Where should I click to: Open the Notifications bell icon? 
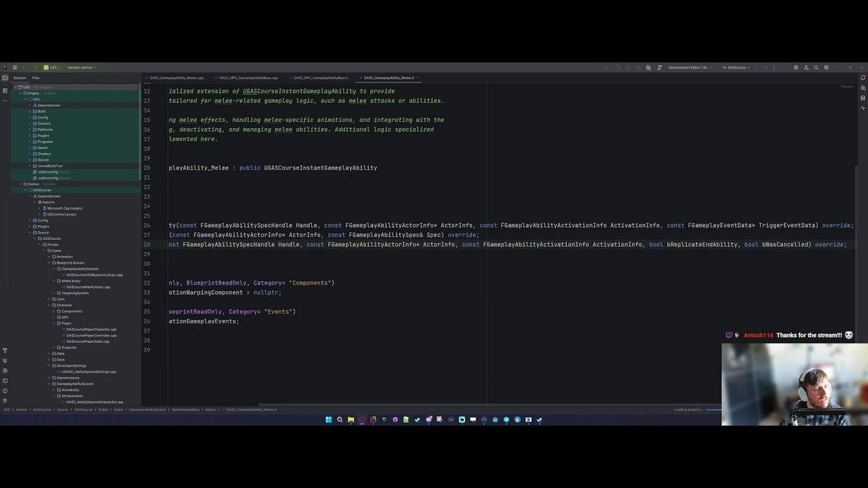click(x=863, y=78)
